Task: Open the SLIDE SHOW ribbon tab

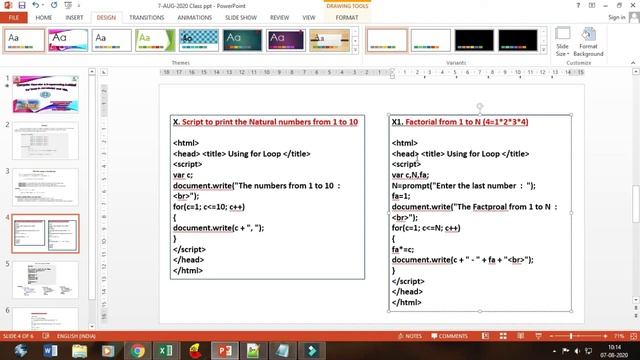Action: click(241, 18)
